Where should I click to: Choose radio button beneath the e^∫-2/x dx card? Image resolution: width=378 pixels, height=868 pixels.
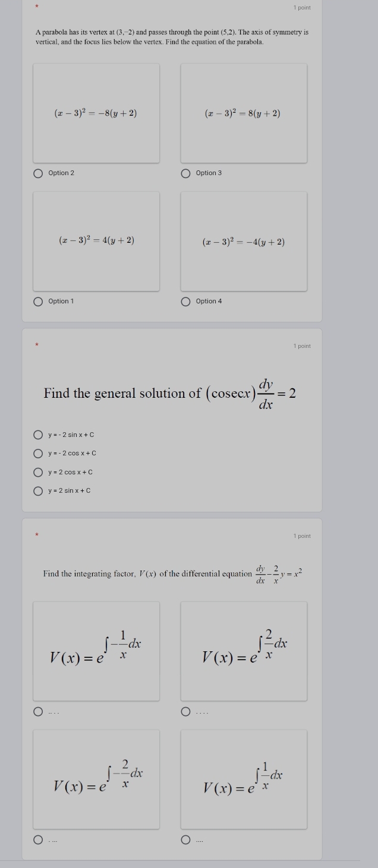(x=38, y=840)
